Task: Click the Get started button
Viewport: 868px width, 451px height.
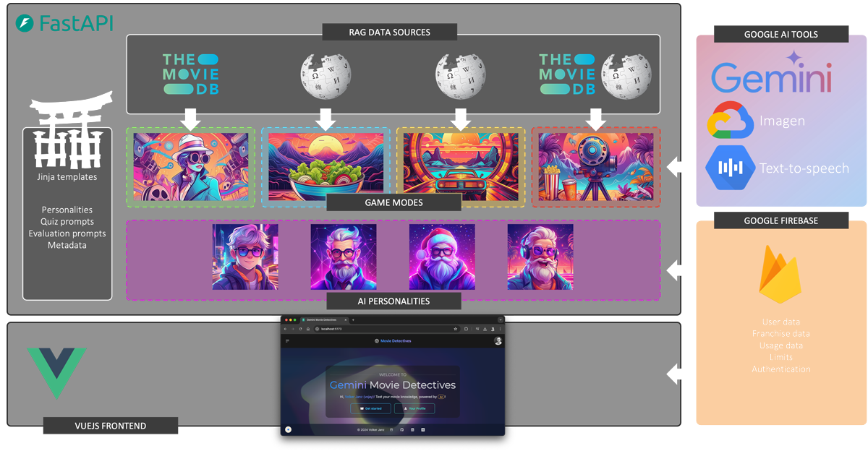Action: tap(370, 408)
